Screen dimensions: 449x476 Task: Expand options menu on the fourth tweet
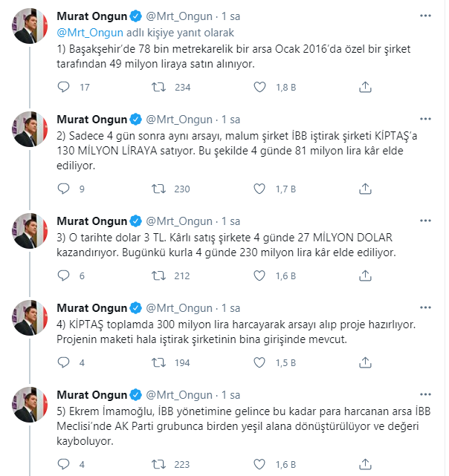point(425,307)
